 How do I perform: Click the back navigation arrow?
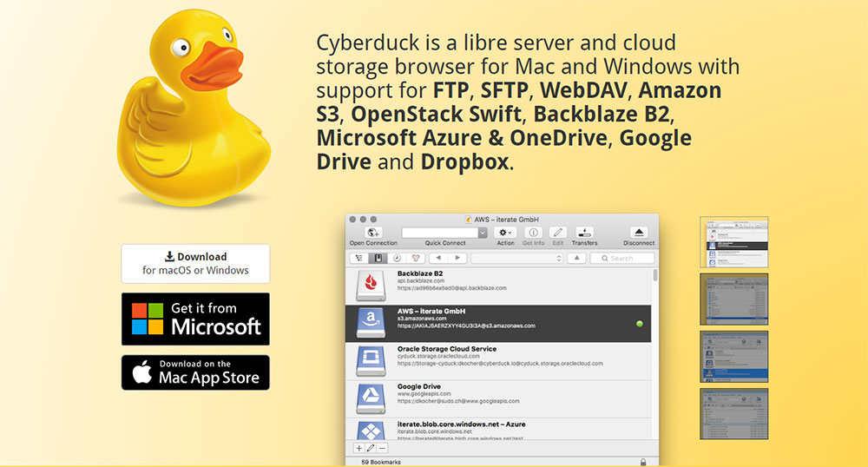click(x=438, y=259)
